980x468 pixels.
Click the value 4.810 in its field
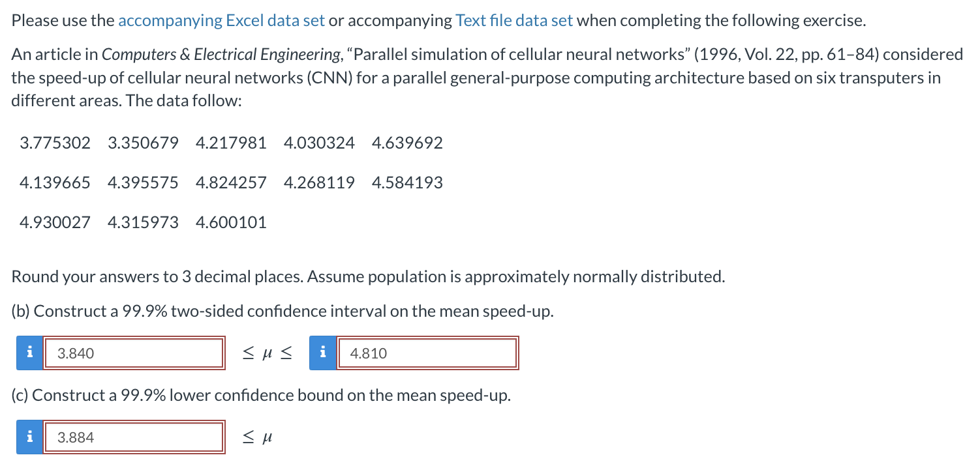click(364, 353)
